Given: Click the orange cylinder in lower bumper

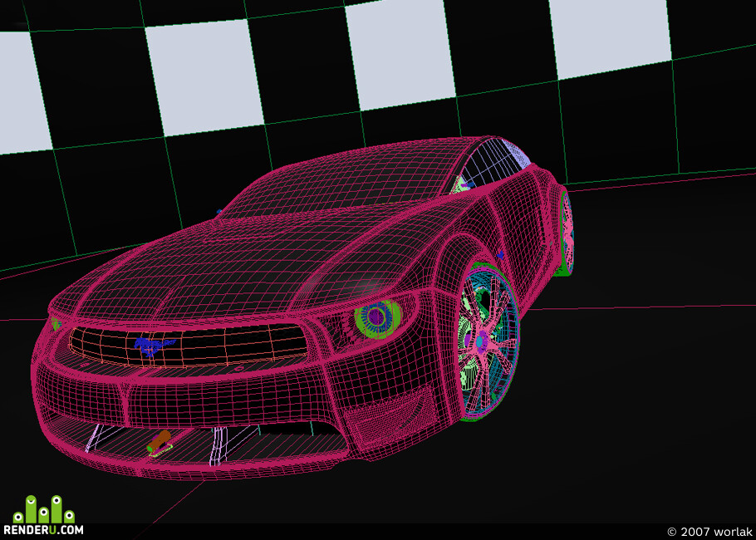Looking at the screenshot, I should tap(160, 440).
